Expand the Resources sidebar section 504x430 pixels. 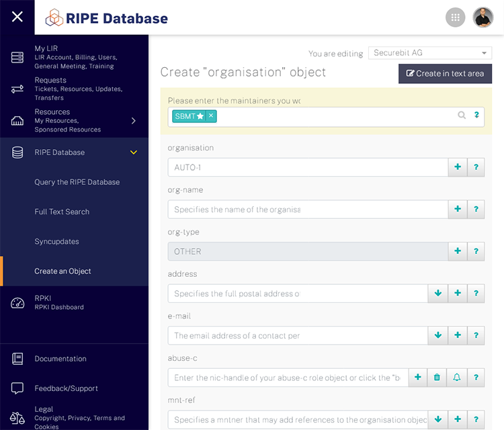pos(133,121)
